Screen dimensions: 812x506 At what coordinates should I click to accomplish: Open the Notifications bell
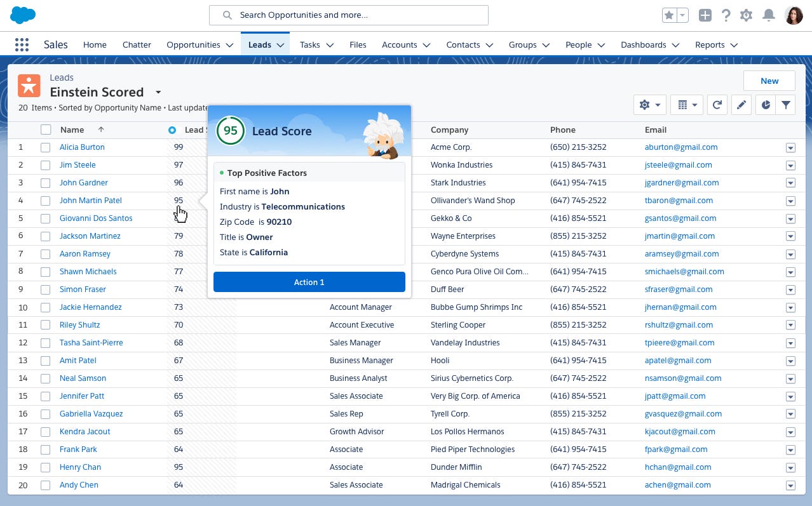pyautogui.click(x=769, y=15)
